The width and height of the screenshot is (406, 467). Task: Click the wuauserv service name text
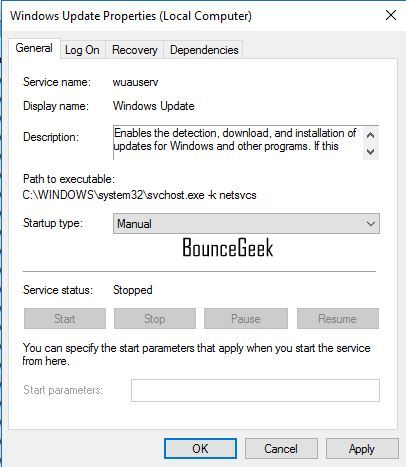click(x=135, y=82)
